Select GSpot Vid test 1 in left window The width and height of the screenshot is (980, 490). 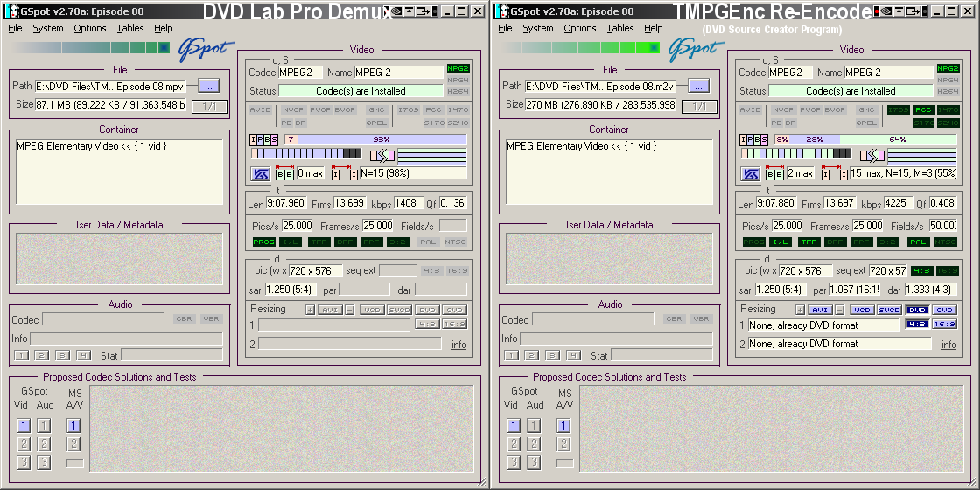(23, 426)
